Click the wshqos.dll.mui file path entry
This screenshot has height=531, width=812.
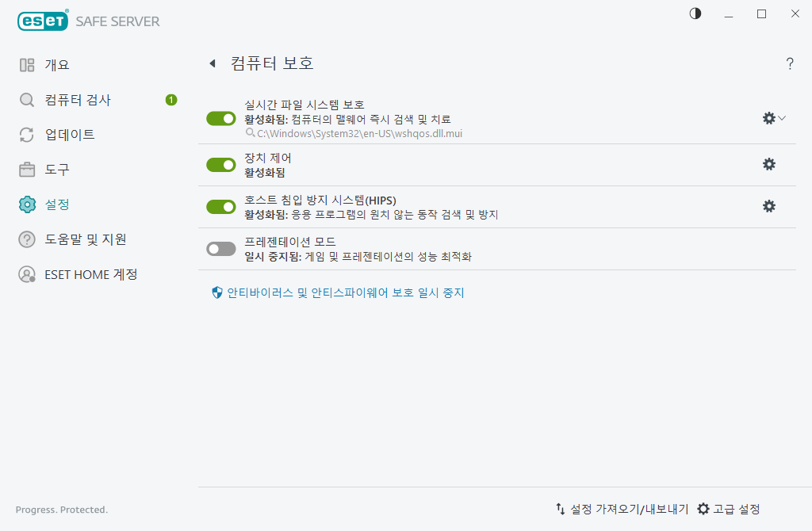(355, 133)
